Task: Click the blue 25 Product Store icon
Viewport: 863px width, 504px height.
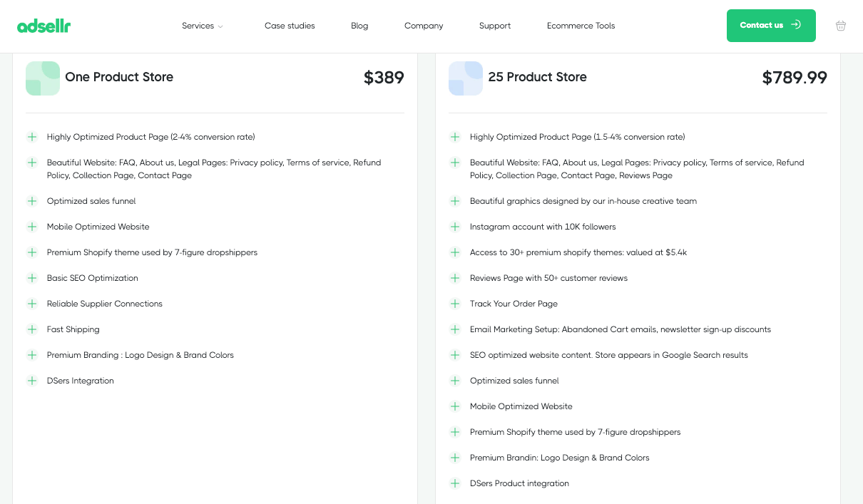Action: pos(466,78)
